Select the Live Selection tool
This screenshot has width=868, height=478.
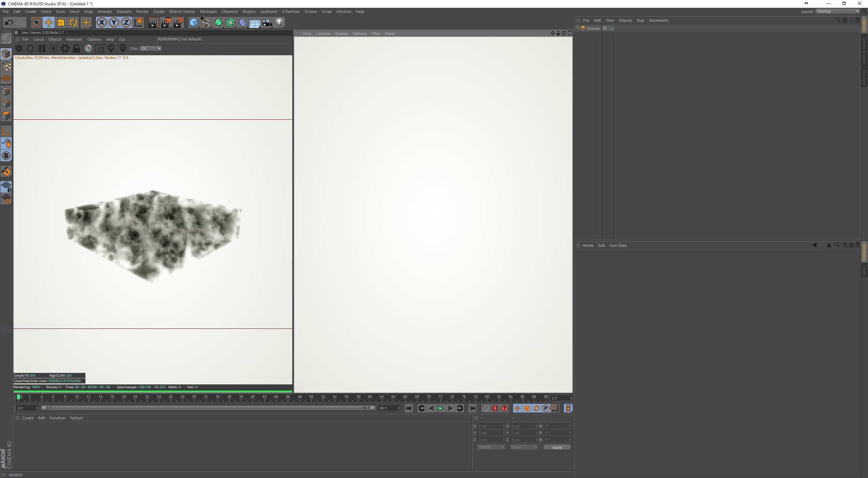point(36,23)
